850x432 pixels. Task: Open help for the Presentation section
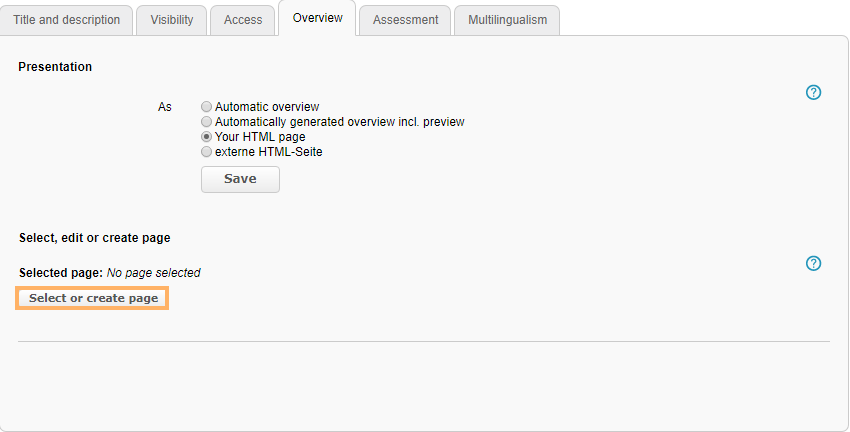point(813,93)
